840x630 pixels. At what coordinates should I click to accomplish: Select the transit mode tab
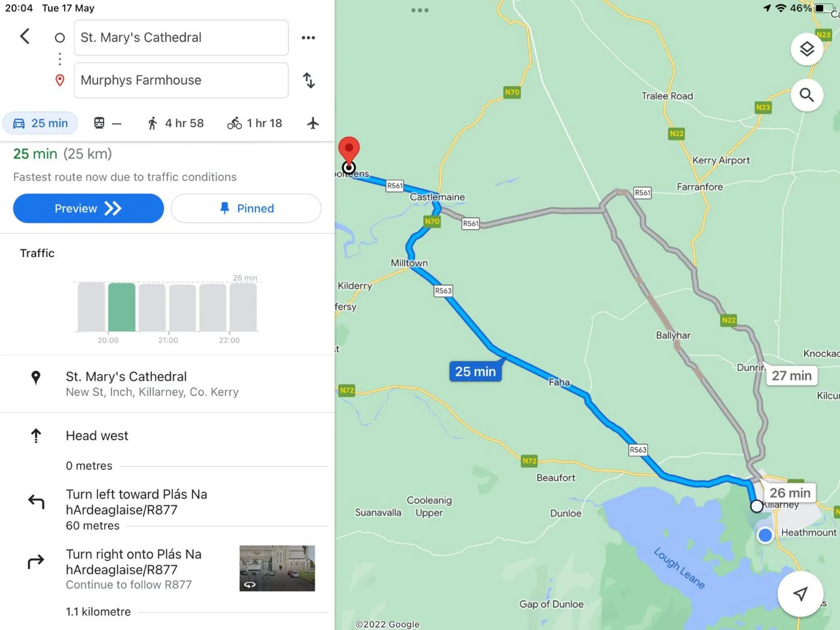coord(107,123)
